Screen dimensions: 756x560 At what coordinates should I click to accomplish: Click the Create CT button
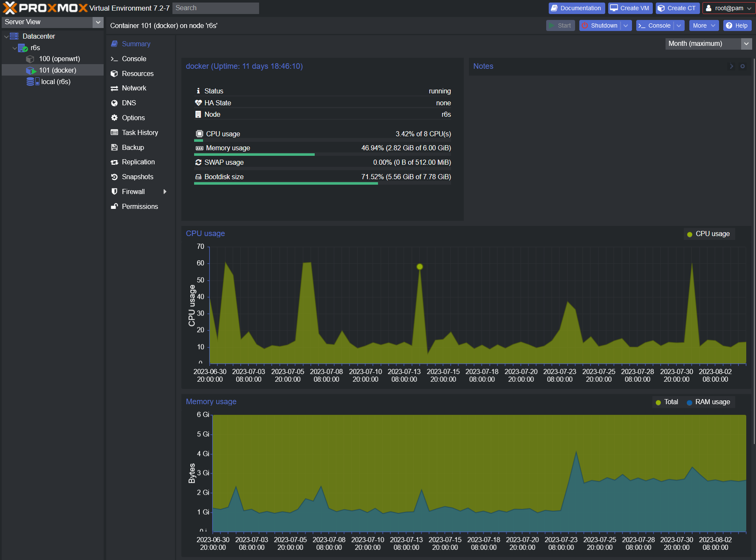tap(677, 8)
